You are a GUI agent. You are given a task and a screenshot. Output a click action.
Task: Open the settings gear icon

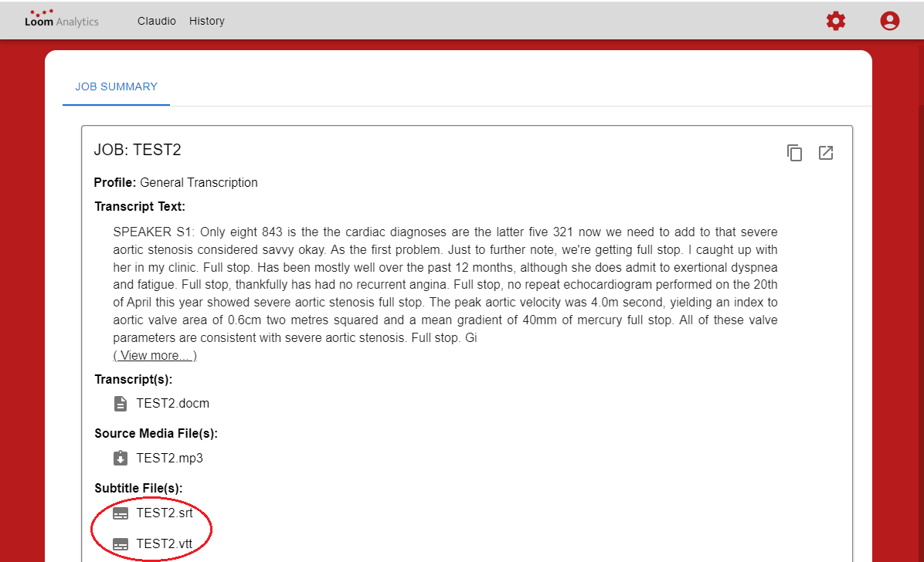835,21
